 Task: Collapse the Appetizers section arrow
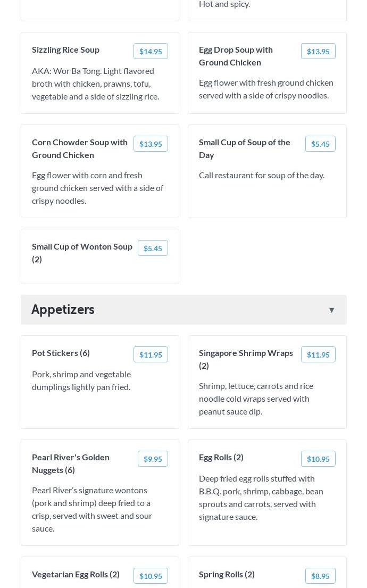[331, 310]
